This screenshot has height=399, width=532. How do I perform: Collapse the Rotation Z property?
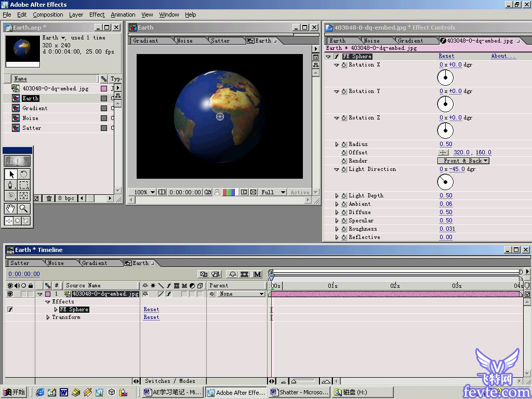click(x=337, y=118)
